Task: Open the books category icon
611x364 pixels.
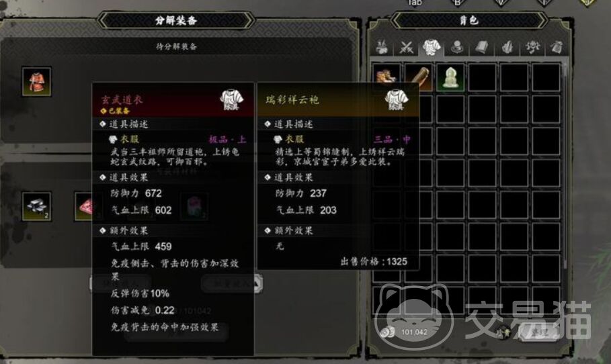Action: 482,48
